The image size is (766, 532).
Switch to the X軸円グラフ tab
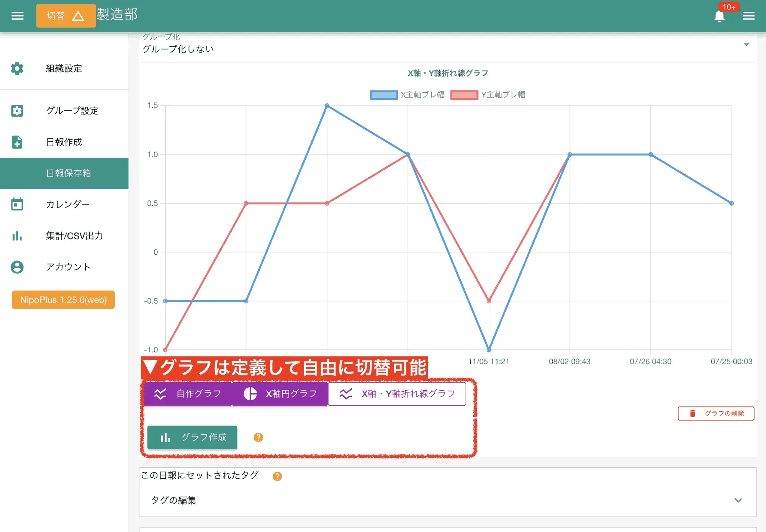click(x=280, y=394)
